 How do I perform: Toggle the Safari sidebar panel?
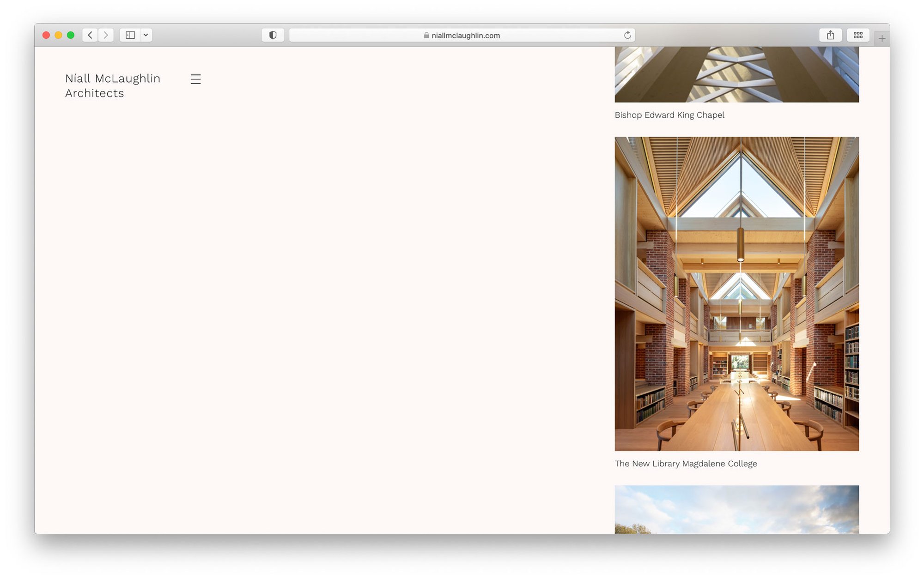click(x=130, y=35)
